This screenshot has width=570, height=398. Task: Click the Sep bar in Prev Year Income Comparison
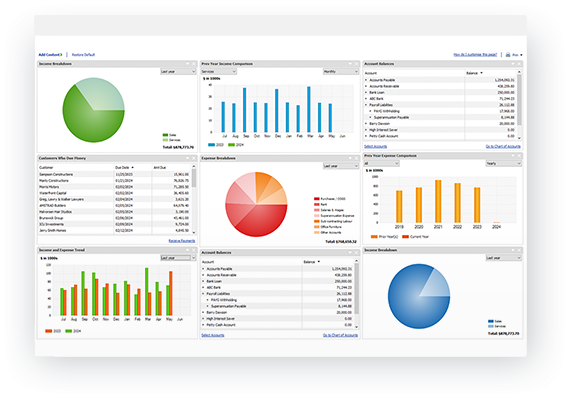[245, 110]
